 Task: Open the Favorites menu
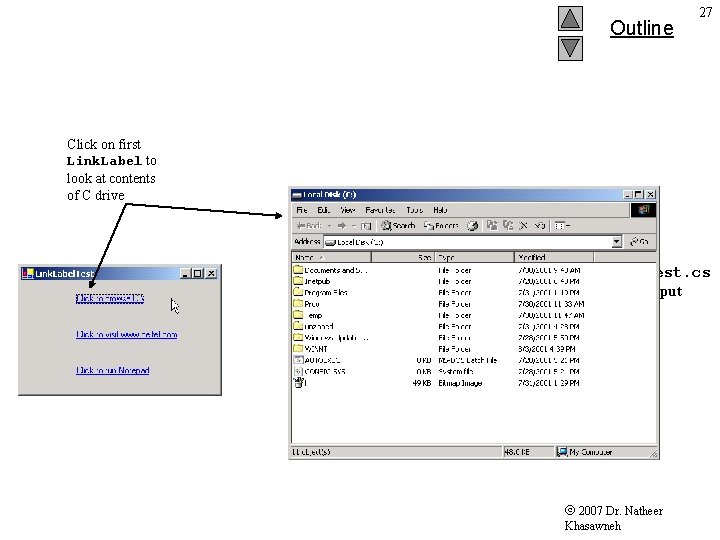(x=380, y=210)
